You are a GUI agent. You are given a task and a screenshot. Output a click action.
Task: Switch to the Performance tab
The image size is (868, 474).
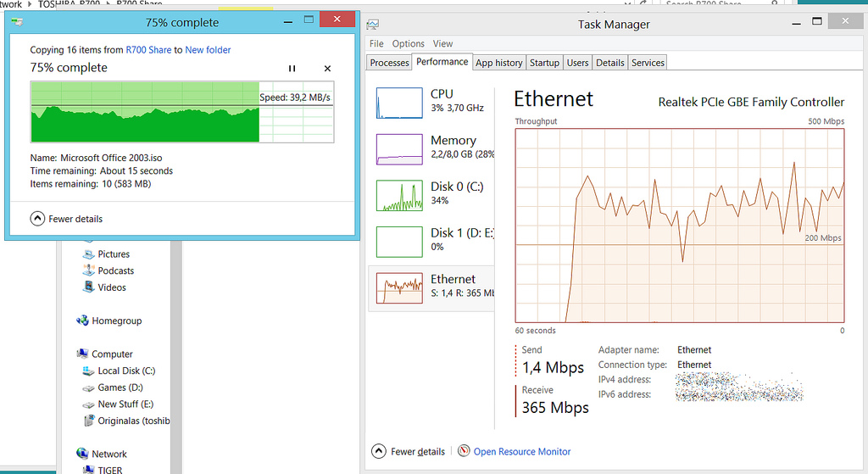pyautogui.click(x=442, y=61)
